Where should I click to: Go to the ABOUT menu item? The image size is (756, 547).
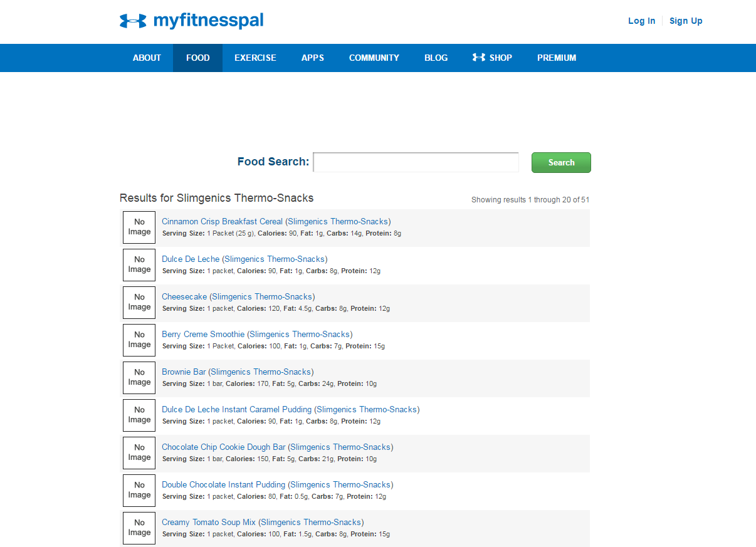click(x=147, y=58)
